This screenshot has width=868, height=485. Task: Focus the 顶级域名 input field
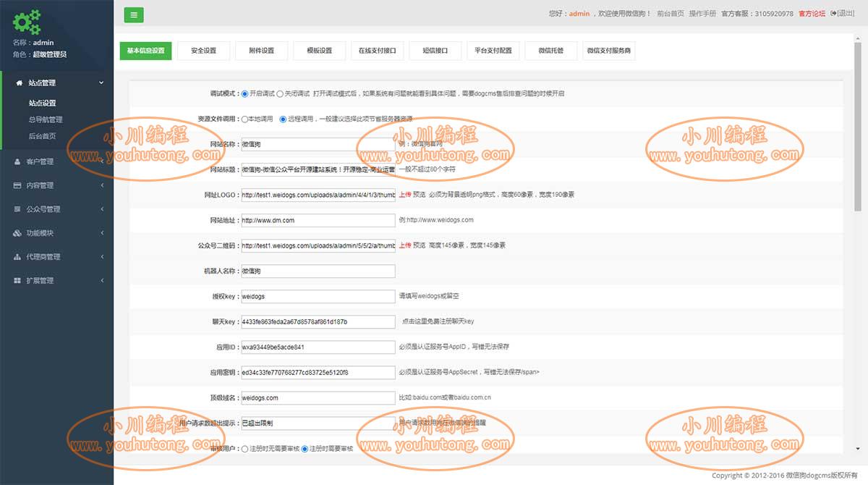coord(318,397)
